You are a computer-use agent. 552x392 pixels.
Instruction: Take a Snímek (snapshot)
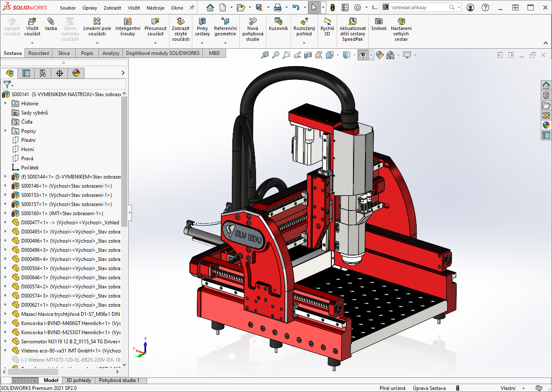click(x=379, y=24)
